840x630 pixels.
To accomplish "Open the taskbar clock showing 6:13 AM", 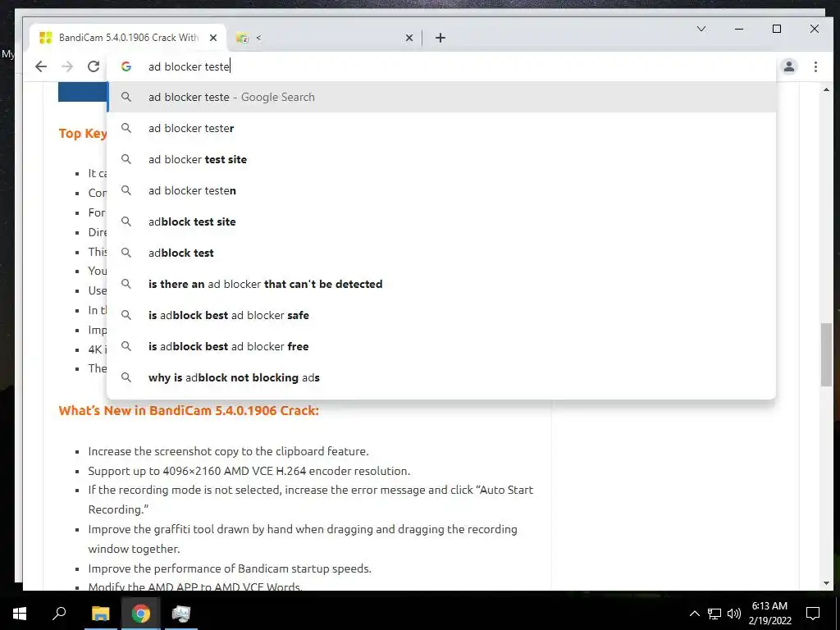I will 769,614.
